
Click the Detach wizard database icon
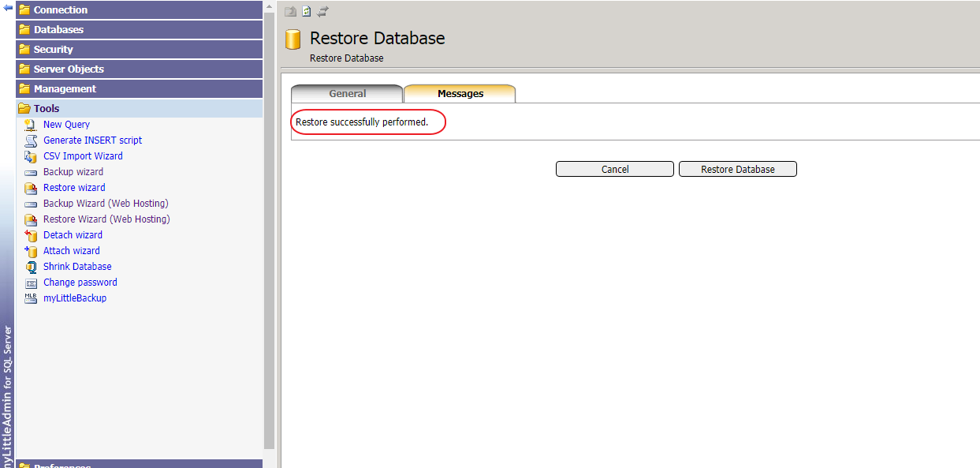click(31, 235)
